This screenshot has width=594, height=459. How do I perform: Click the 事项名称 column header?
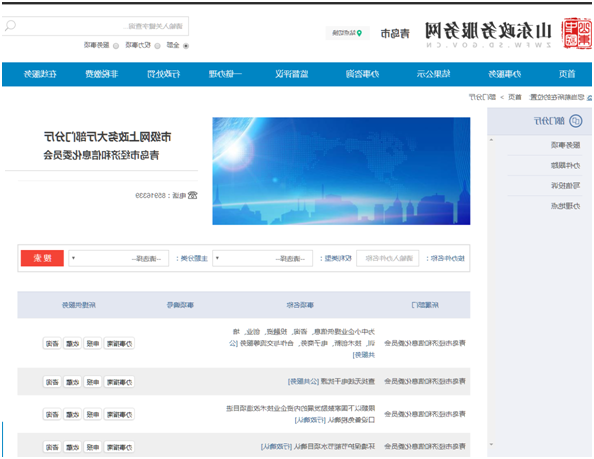[x=300, y=305]
